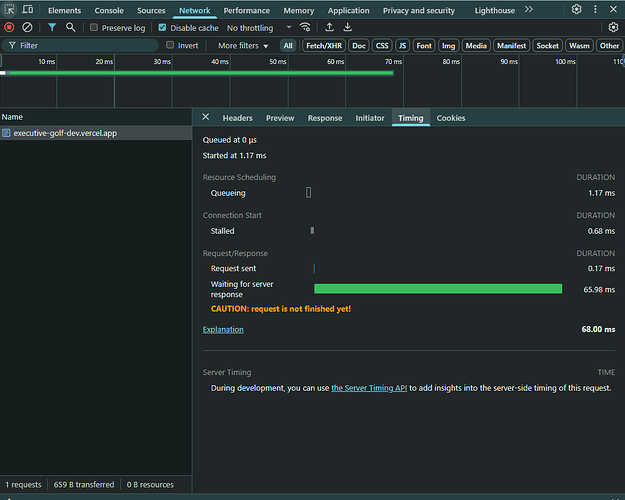This screenshot has width=625, height=500.
Task: Tick the Invert filter checkbox
Action: [170, 45]
